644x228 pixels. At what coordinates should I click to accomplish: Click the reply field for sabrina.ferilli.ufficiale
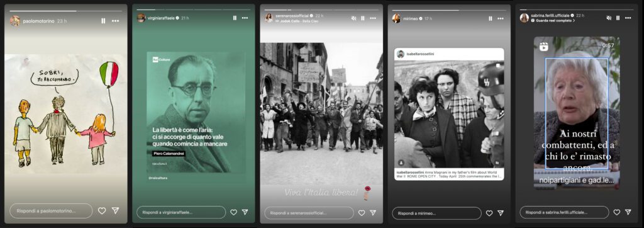[564, 212]
